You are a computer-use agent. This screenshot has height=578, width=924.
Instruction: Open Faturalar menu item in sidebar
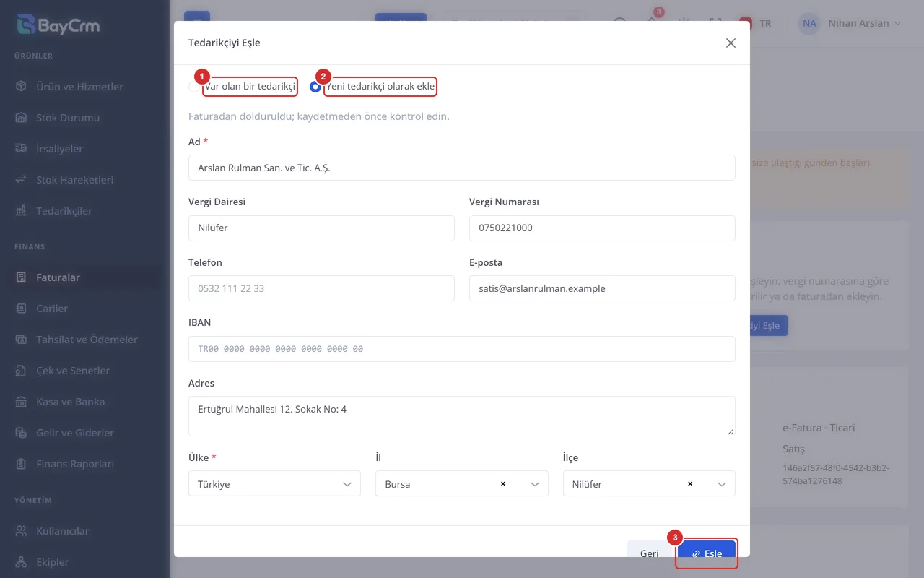point(84,277)
